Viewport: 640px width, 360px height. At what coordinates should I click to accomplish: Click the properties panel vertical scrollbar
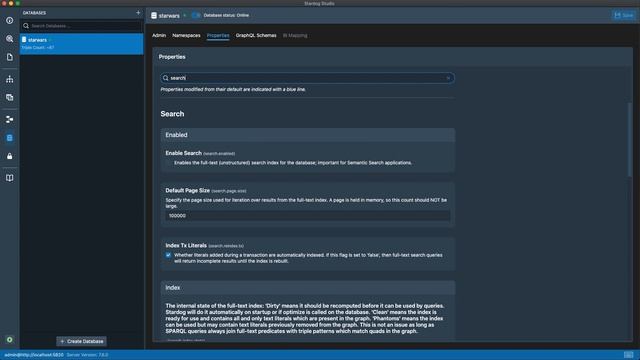coord(630,139)
